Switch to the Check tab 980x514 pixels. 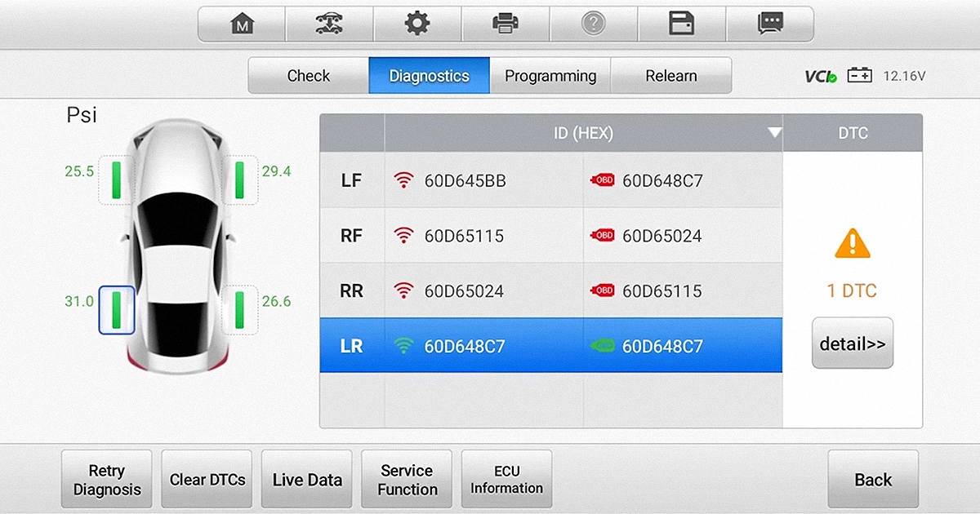pyautogui.click(x=308, y=75)
